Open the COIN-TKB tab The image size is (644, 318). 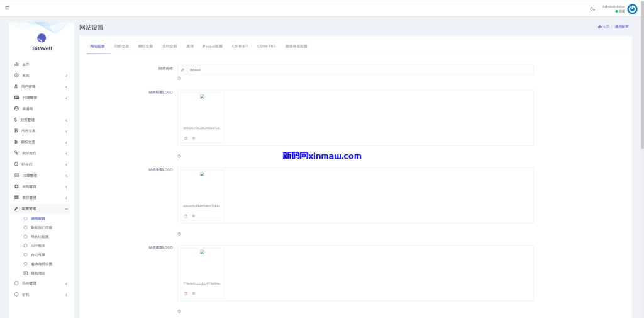tap(267, 47)
